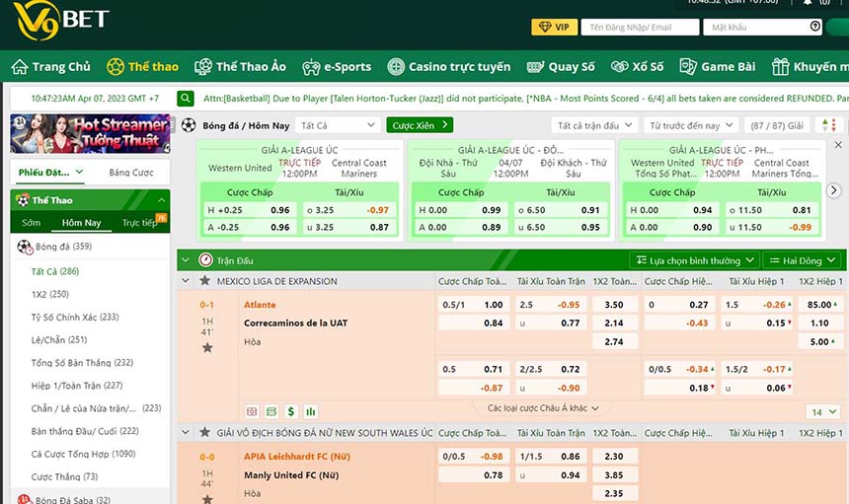Collapse the Thể Thao sidebar panel
Image resolution: width=849 pixels, height=504 pixels.
click(x=161, y=200)
